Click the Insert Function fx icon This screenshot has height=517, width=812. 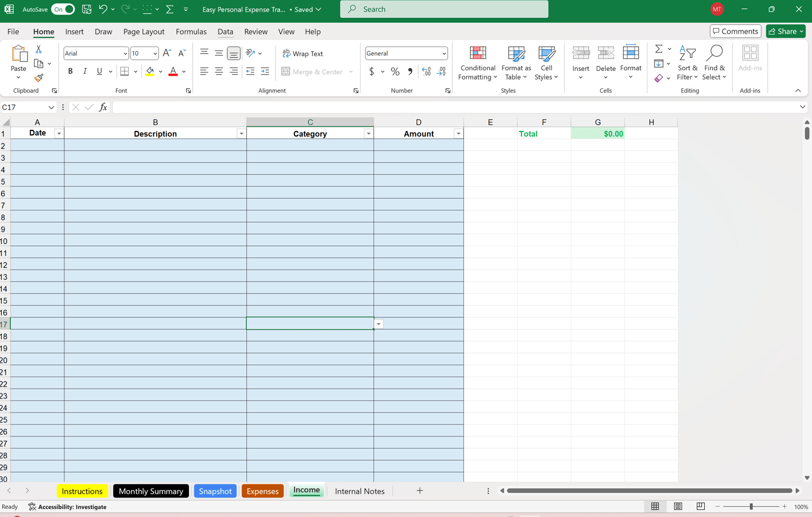click(x=103, y=107)
